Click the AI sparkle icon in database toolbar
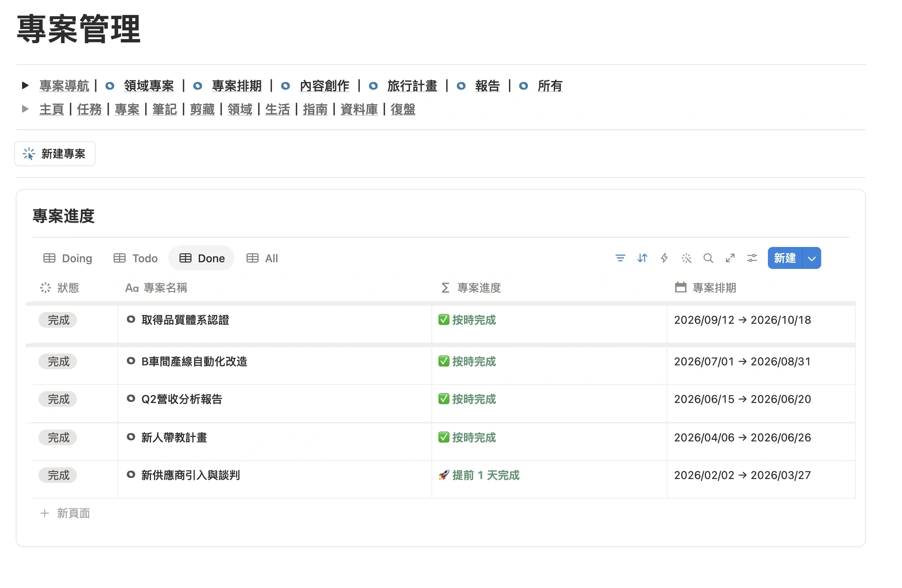The height and width of the screenshot is (588, 902). tap(686, 258)
